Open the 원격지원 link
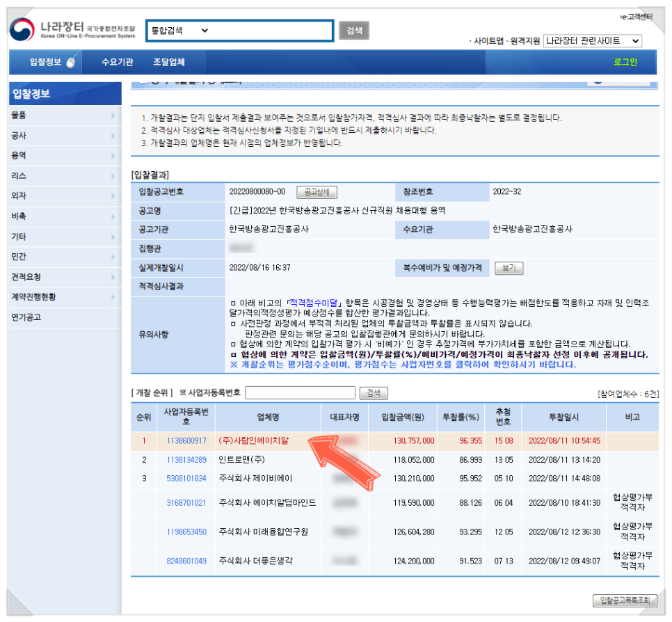The width and height of the screenshot is (672, 622). pyautogui.click(x=525, y=41)
